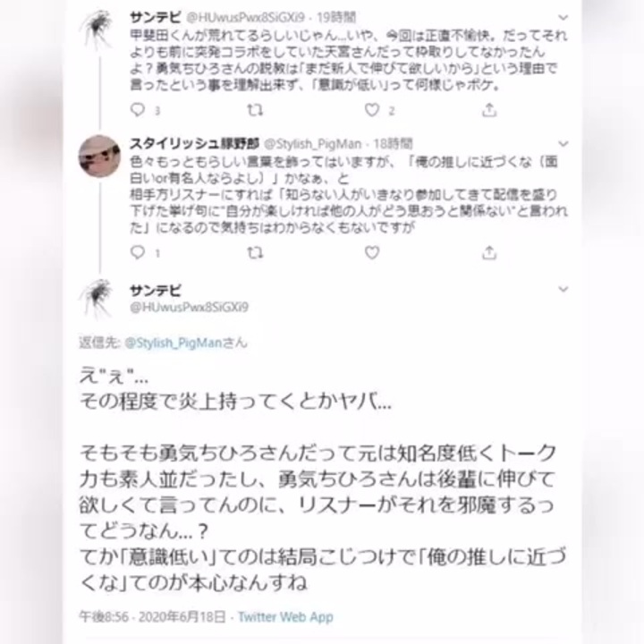This screenshot has width=644, height=644.
Task: Open the 午後8:56 2020年6月18日 timestamp
Action: point(152,617)
